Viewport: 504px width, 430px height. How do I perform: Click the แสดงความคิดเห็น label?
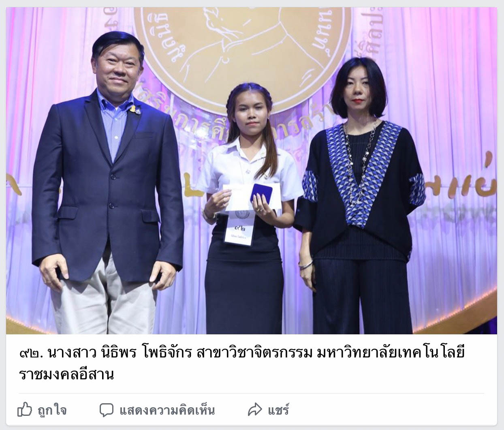click(167, 410)
